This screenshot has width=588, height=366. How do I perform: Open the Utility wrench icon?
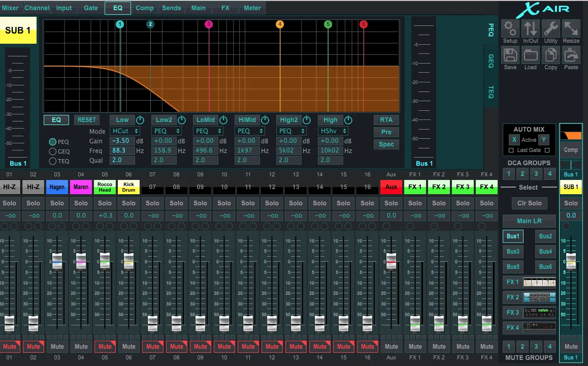[550, 29]
